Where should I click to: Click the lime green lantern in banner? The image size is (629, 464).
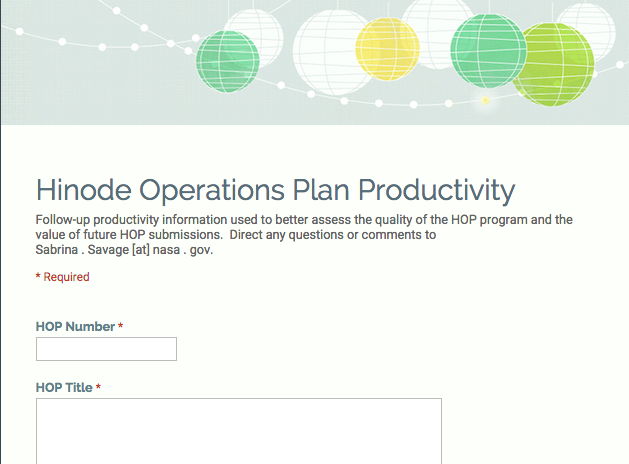pyautogui.click(x=556, y=62)
